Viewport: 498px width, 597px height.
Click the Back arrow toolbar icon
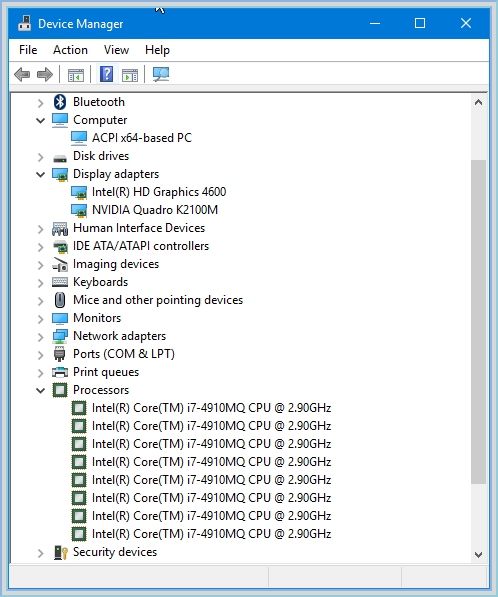coord(22,74)
